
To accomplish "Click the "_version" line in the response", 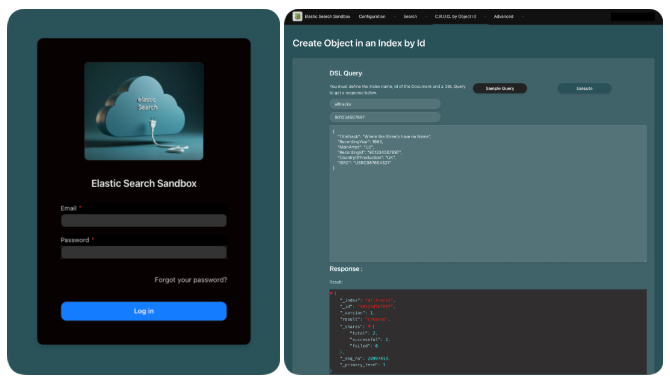I will pyautogui.click(x=357, y=313).
